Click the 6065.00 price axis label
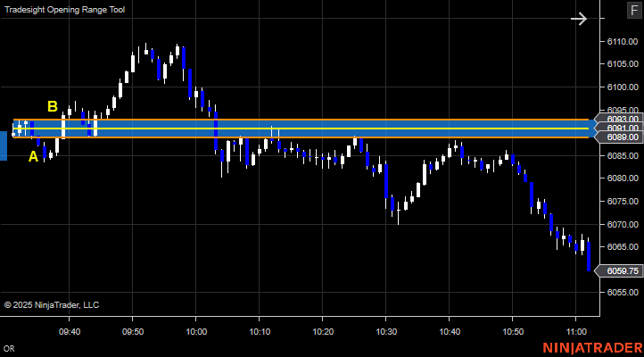This screenshot has width=644, height=357. (x=623, y=247)
